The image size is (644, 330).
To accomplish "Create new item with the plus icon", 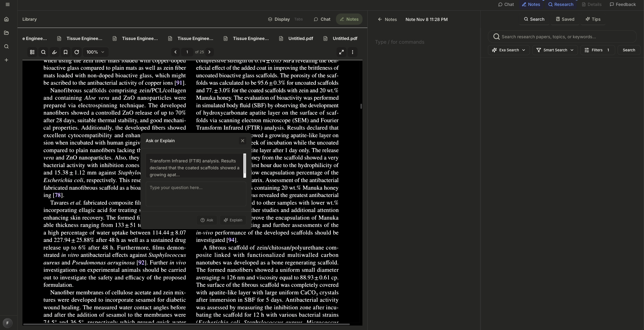I will pos(6,60).
